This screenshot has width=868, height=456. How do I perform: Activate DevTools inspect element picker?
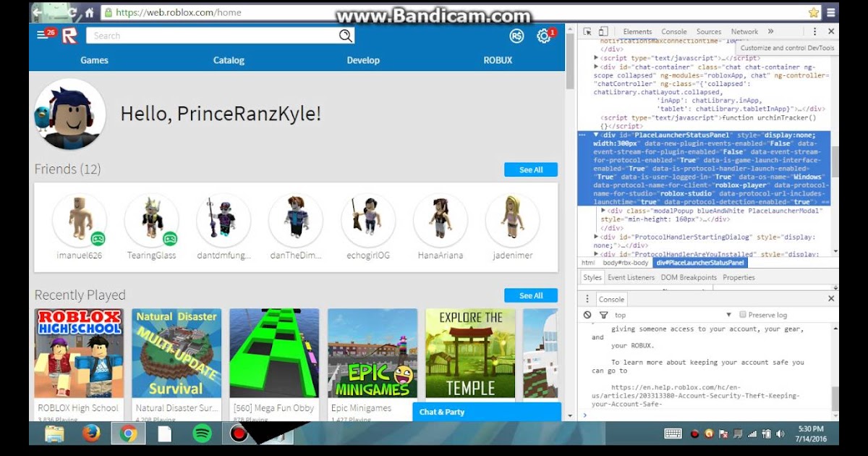point(587,31)
